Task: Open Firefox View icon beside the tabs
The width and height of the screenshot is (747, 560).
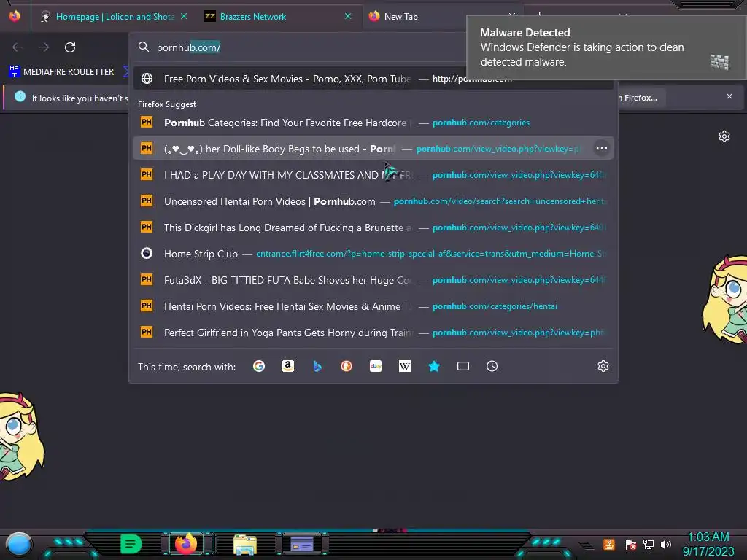Action: click(x=15, y=16)
